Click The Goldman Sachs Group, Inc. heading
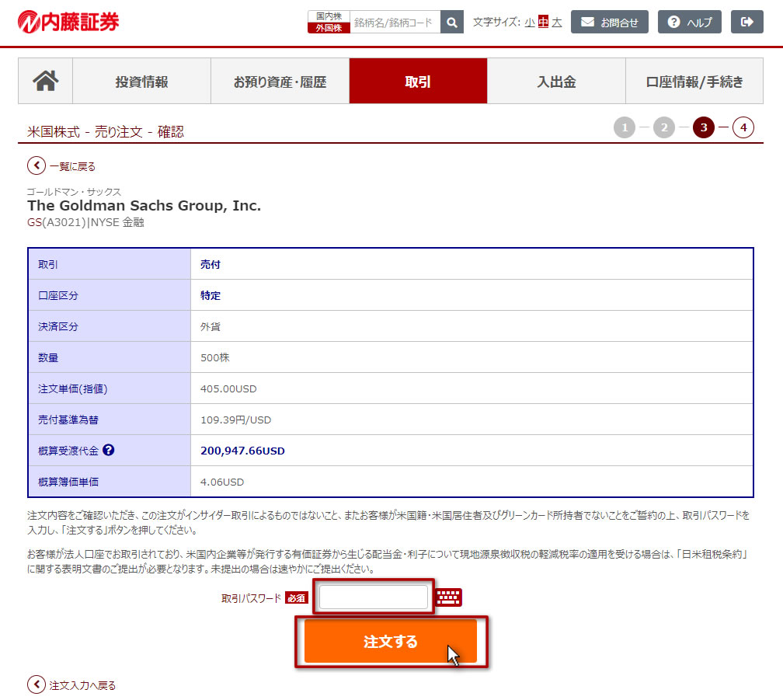 pos(144,206)
